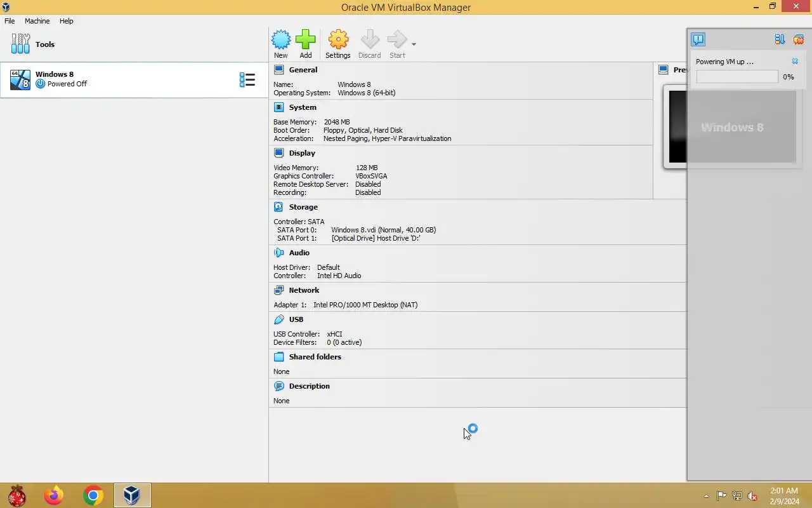Click the network tray icon

[737, 496]
